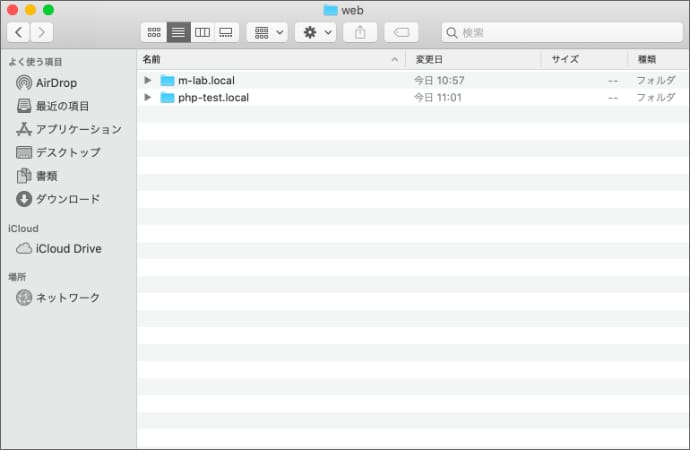Image resolution: width=690 pixels, height=450 pixels.
Task: Select アプリケーション in the sidebar
Action: click(x=78, y=129)
